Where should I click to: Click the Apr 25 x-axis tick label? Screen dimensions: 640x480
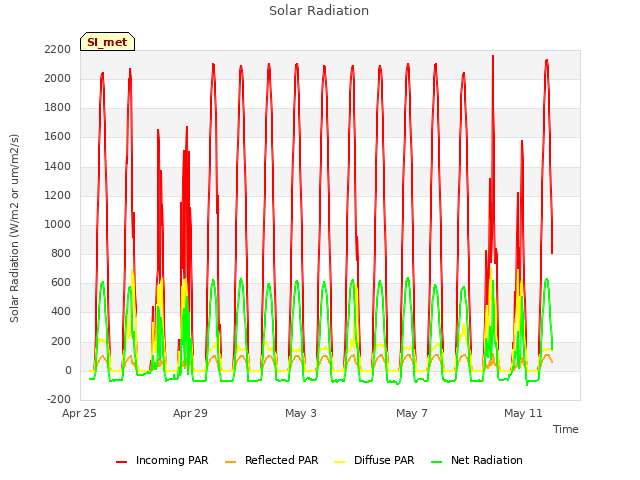79,413
